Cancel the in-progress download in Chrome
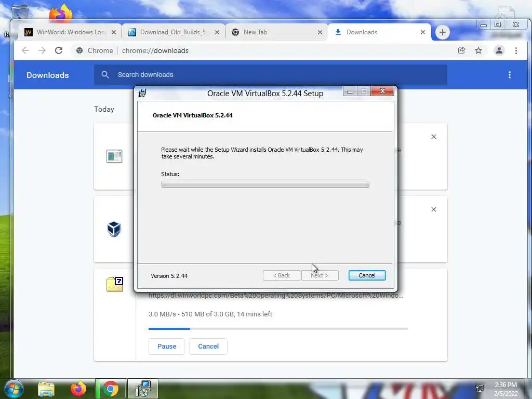This screenshot has height=399, width=532. pos(208,347)
